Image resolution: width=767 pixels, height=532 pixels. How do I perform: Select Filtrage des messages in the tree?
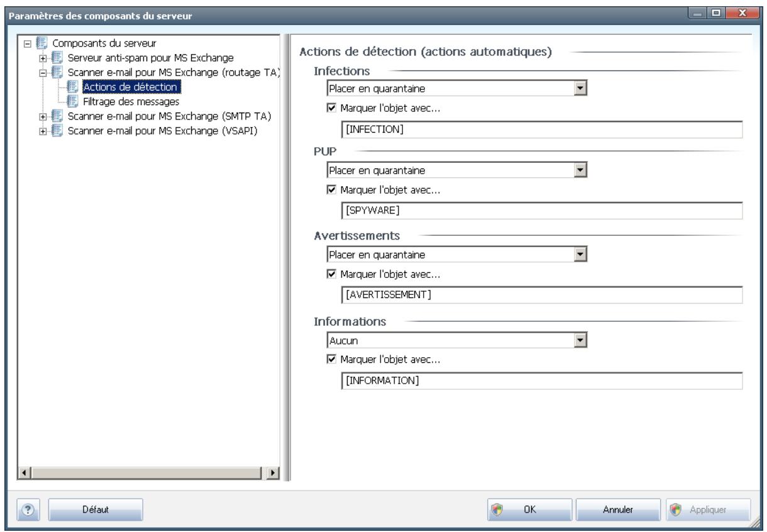131,101
